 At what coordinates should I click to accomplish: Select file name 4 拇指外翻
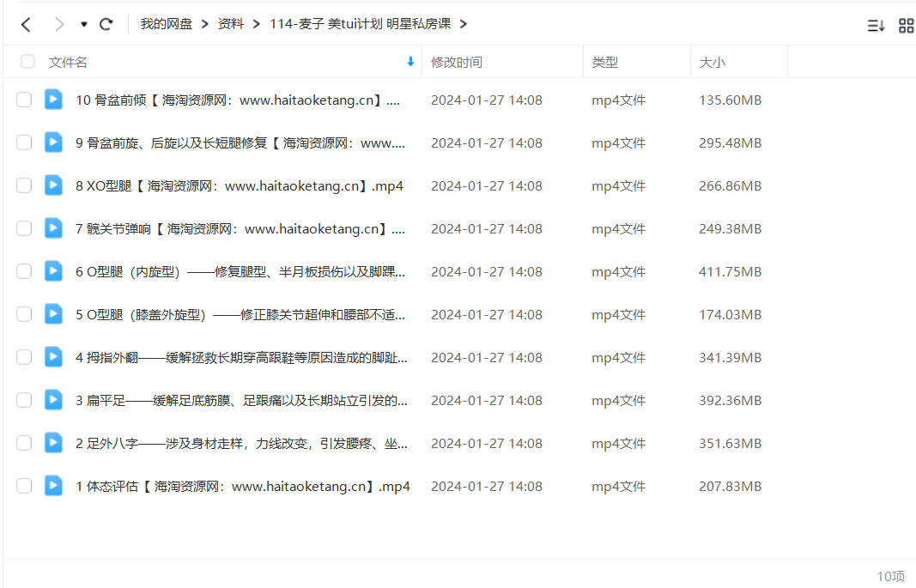[241, 357]
